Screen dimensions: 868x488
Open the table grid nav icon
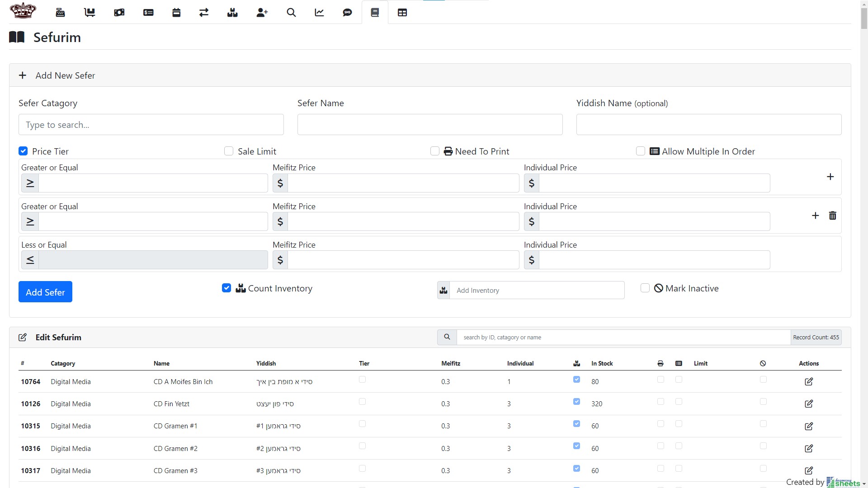coord(402,13)
